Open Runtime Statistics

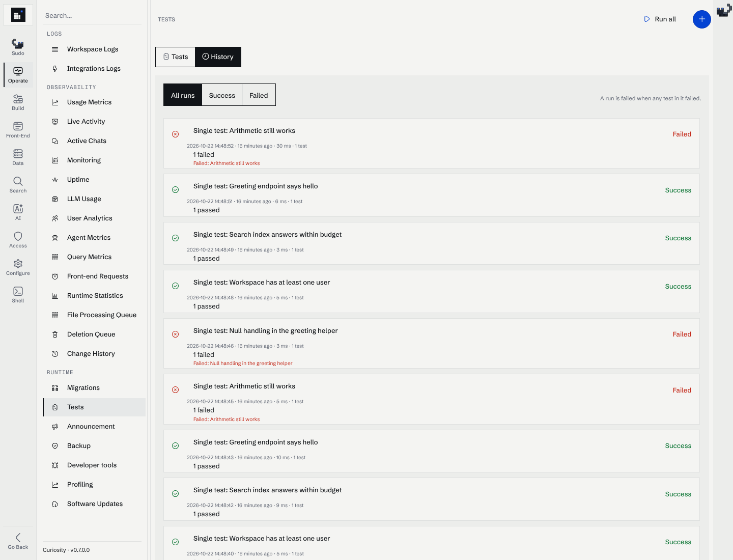point(94,296)
